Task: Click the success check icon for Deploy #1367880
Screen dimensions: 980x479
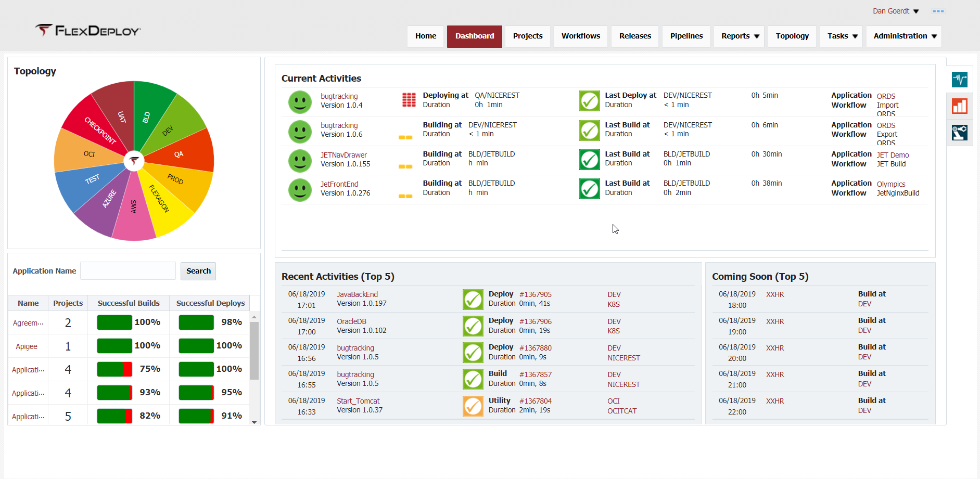Action: [473, 353]
